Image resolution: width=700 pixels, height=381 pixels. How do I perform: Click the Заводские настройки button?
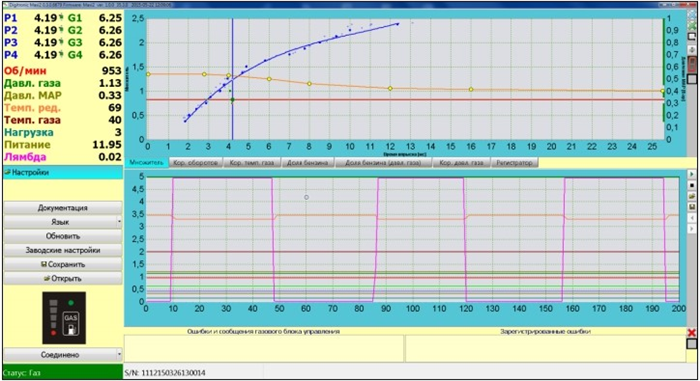point(62,250)
